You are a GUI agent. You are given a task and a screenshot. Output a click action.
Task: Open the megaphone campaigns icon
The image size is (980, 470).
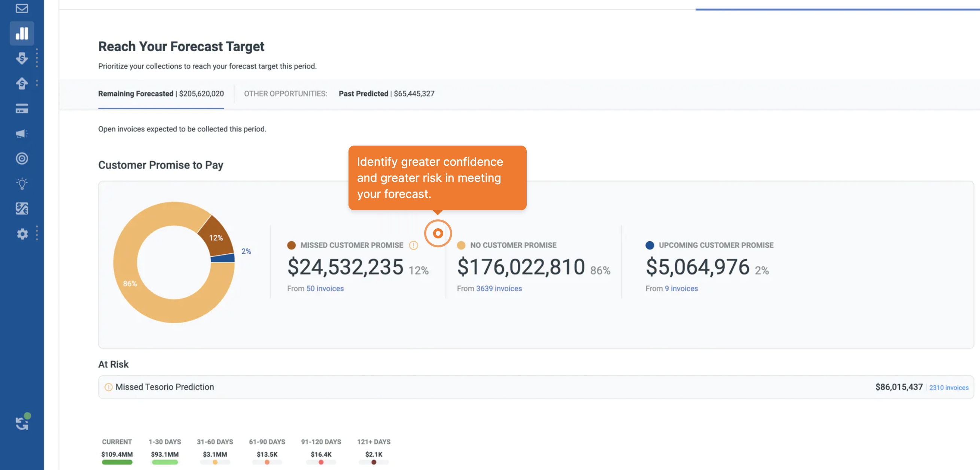pyautogui.click(x=22, y=134)
